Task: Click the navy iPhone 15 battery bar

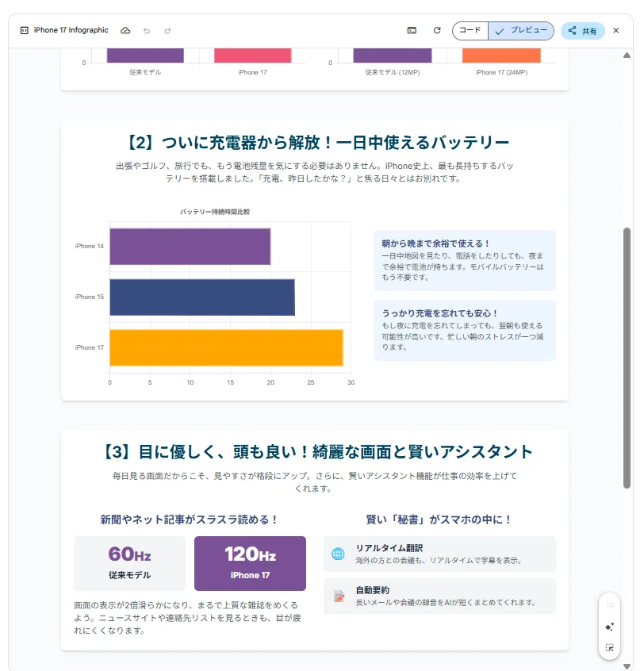Action: [202, 297]
